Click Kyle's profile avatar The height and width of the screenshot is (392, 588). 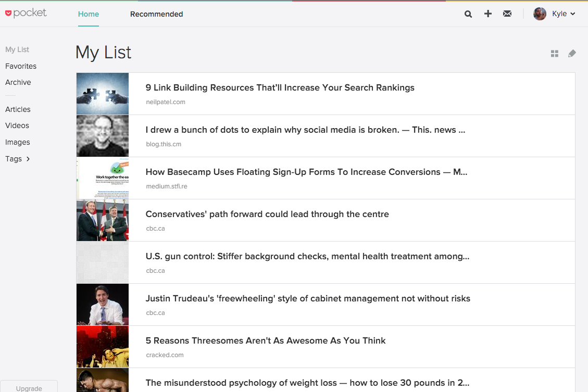tap(540, 14)
